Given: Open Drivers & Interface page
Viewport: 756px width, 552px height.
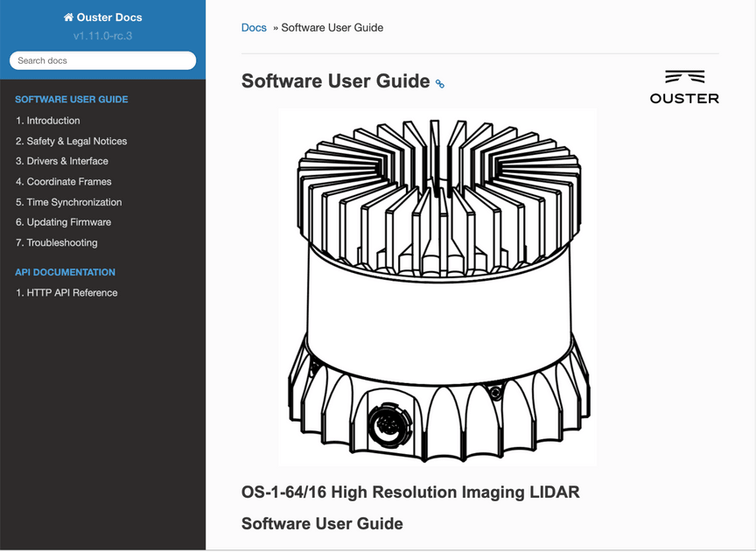Looking at the screenshot, I should 61,161.
